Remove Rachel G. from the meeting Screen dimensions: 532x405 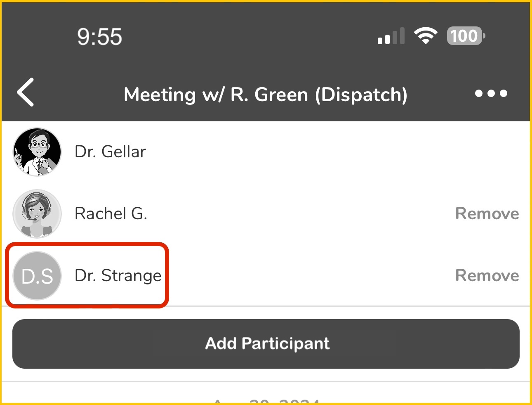click(487, 214)
